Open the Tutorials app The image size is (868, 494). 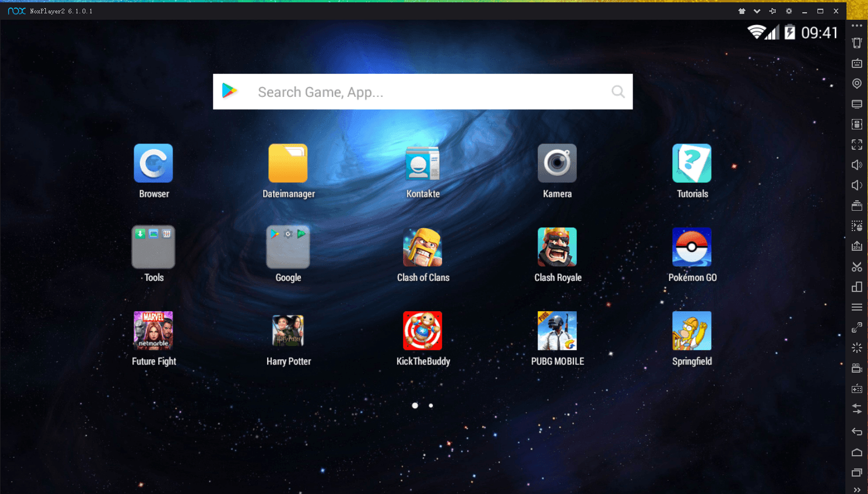[x=692, y=163]
